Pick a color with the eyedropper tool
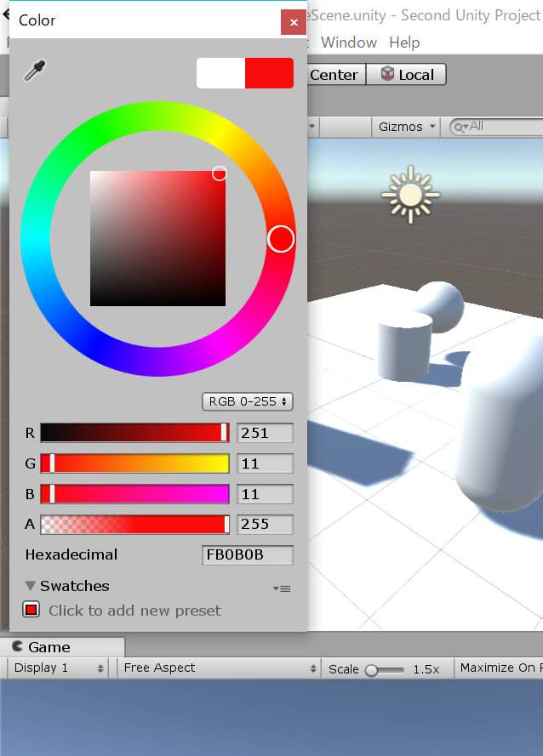Viewport: 543px width, 756px height. pyautogui.click(x=35, y=71)
